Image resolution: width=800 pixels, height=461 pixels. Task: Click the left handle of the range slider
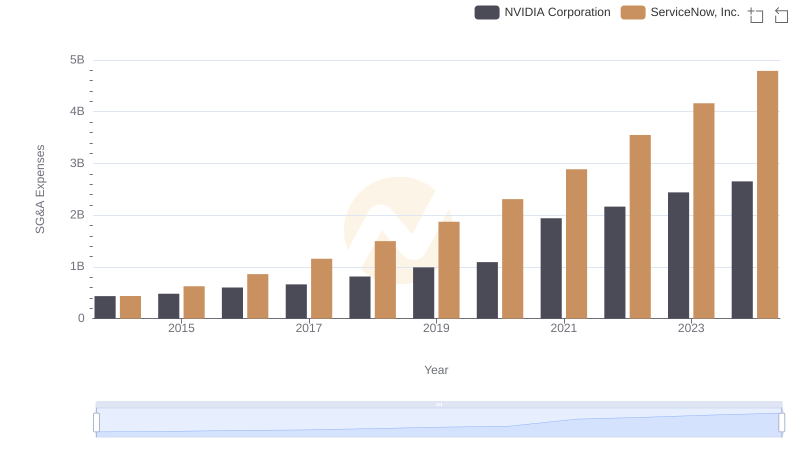coord(96,423)
